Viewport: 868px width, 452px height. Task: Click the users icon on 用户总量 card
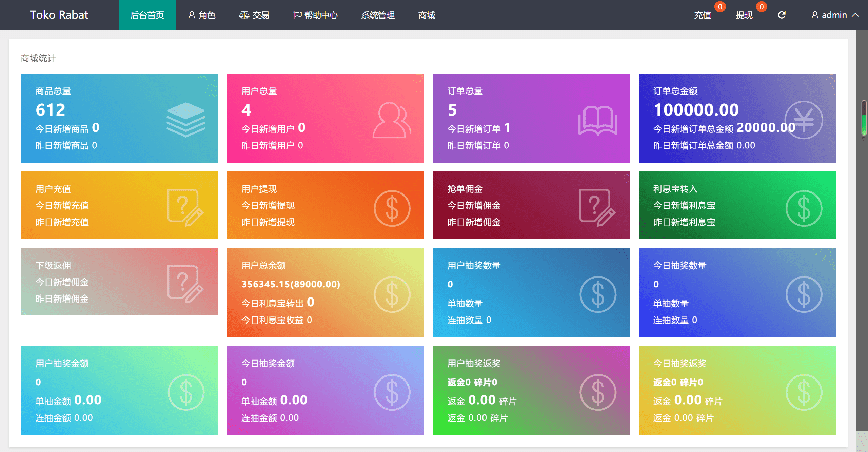click(392, 120)
